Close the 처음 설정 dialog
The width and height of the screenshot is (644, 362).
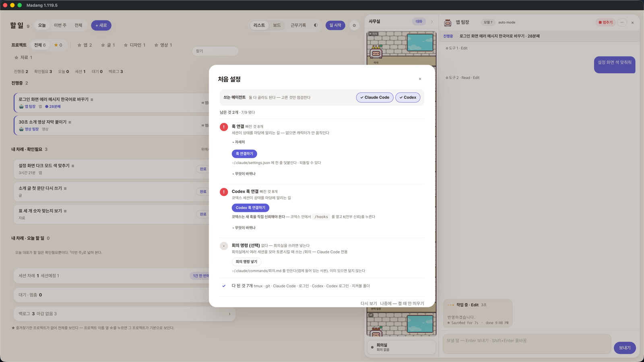point(420,79)
